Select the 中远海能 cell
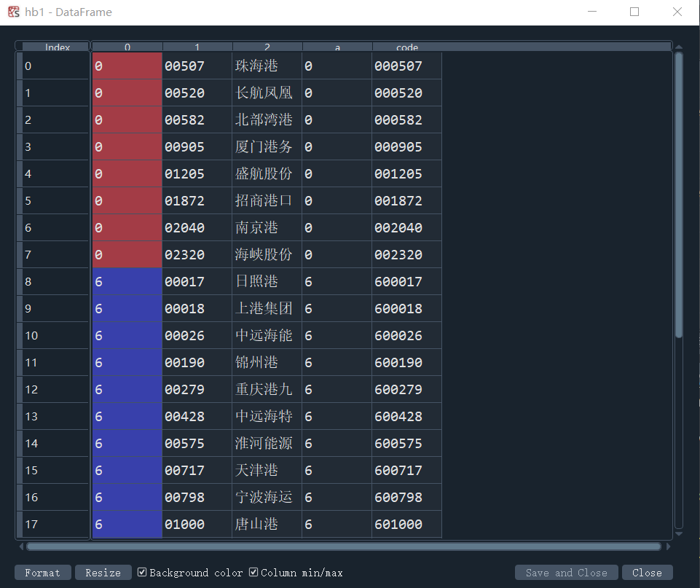 coord(267,335)
